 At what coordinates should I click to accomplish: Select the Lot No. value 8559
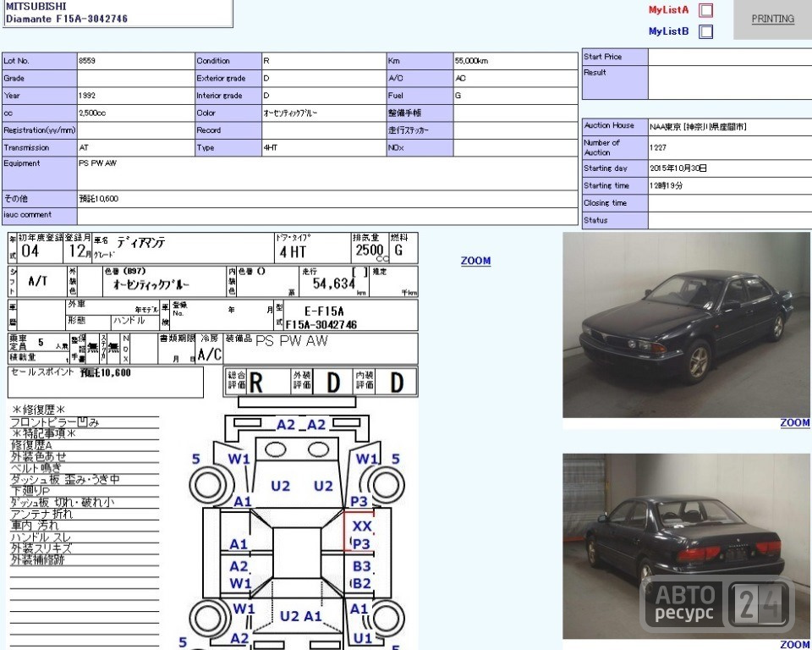87,61
